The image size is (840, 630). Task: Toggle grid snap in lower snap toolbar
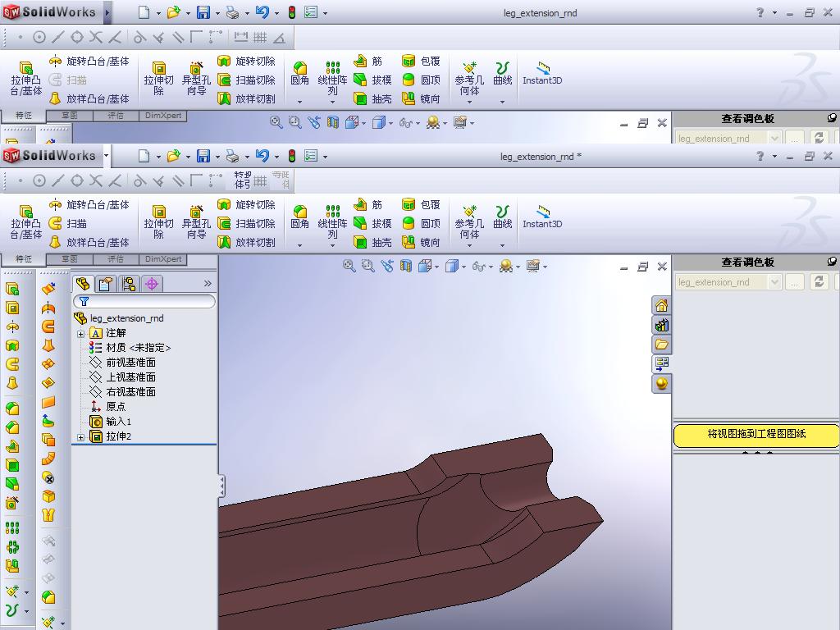(x=260, y=181)
